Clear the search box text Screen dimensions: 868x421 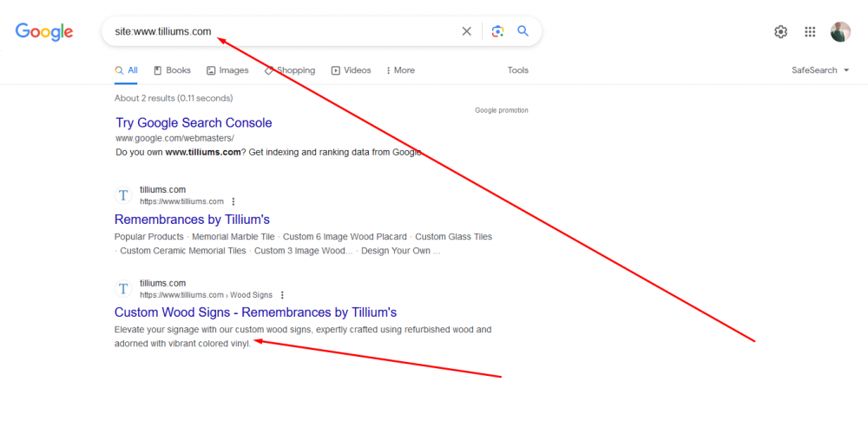pyautogui.click(x=466, y=31)
